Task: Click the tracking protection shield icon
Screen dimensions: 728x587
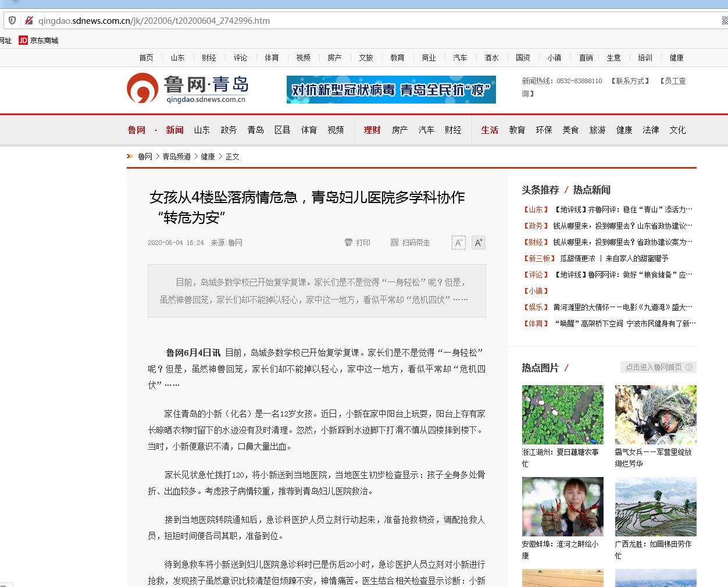Action: pyautogui.click(x=12, y=20)
